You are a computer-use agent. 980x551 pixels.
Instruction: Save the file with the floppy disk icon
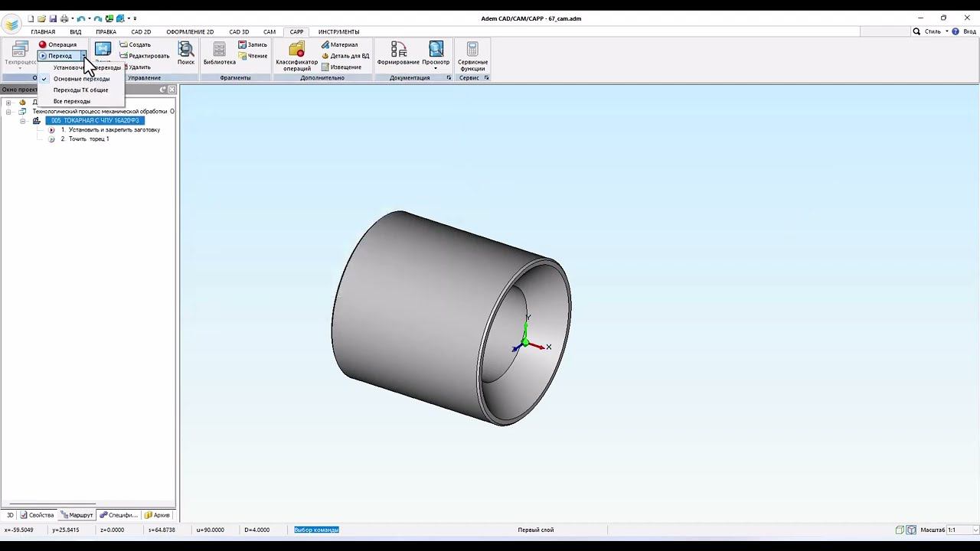tap(53, 18)
